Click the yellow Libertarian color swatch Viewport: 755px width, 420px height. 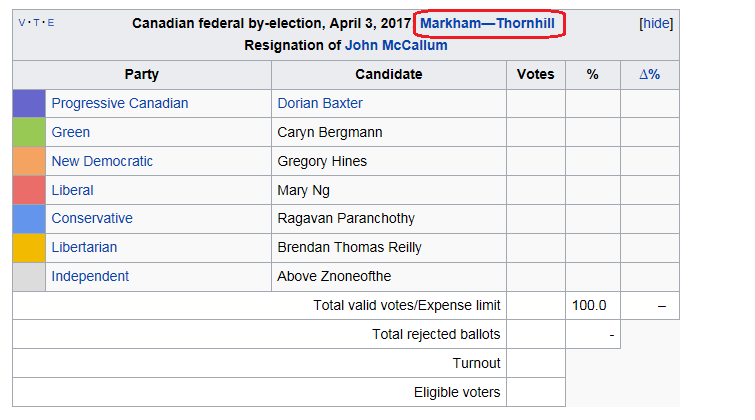tap(29, 247)
